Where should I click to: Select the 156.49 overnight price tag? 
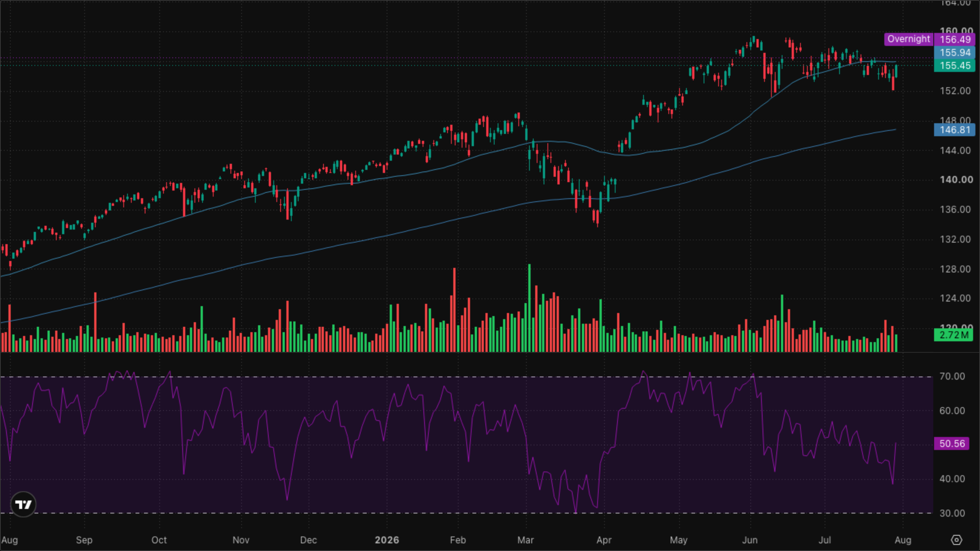pos(955,39)
